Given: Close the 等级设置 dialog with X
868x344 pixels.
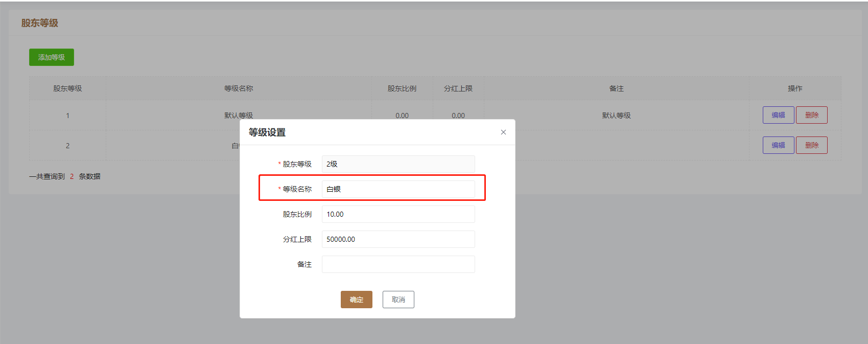Looking at the screenshot, I should (x=503, y=132).
